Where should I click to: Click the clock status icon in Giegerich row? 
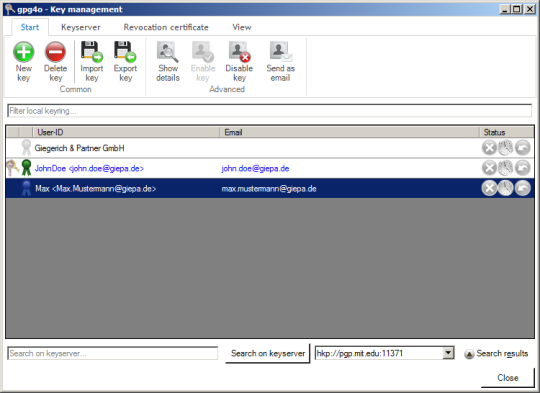pyautogui.click(x=506, y=148)
